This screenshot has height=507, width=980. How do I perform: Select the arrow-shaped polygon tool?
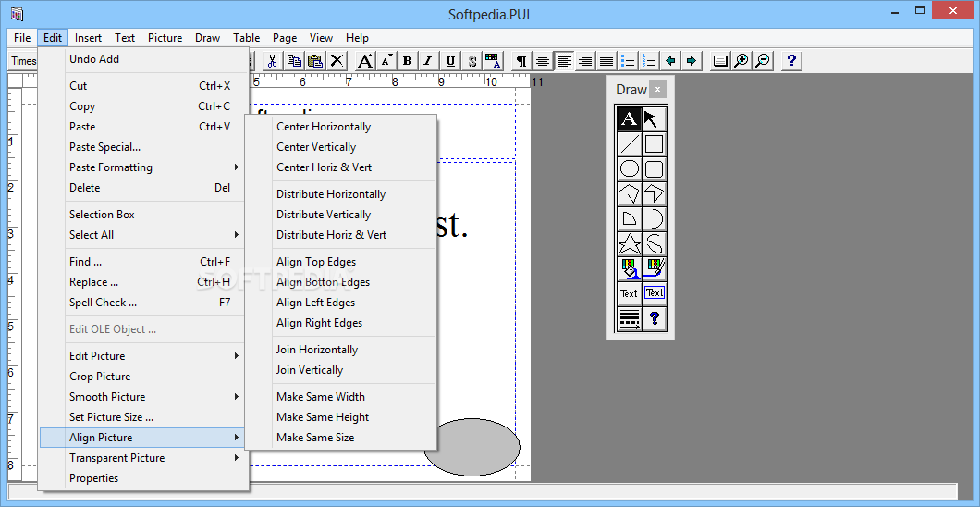coord(654,193)
